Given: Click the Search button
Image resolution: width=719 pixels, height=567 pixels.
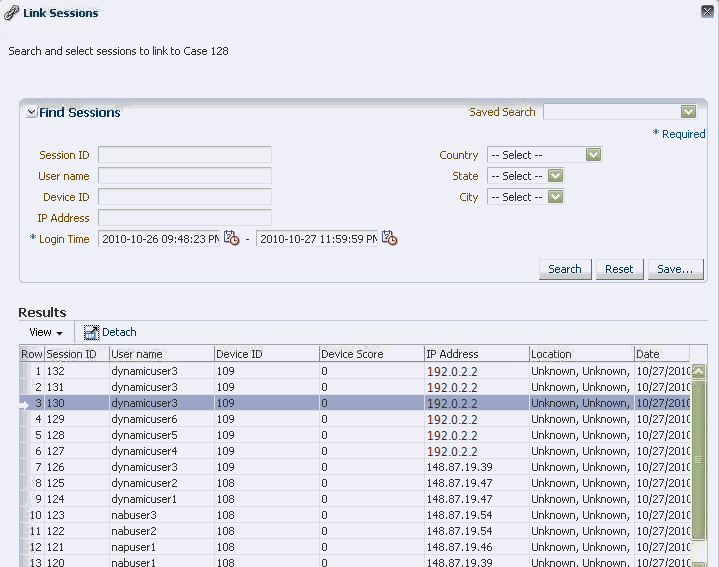Looking at the screenshot, I should [x=565, y=269].
